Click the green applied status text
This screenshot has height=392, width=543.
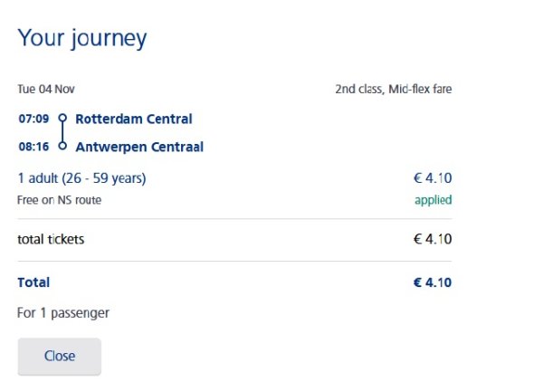433,199
